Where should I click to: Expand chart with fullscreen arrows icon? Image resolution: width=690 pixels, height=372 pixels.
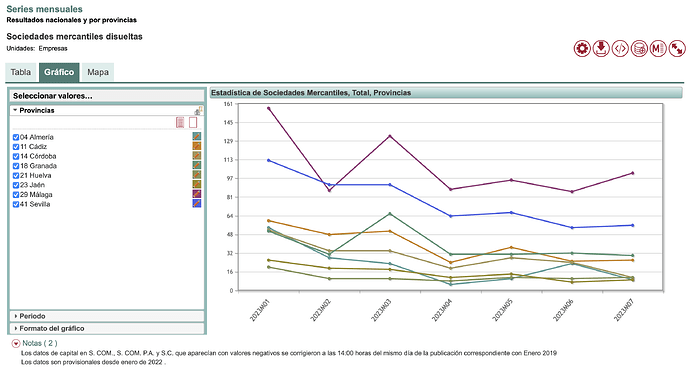tap(677, 48)
